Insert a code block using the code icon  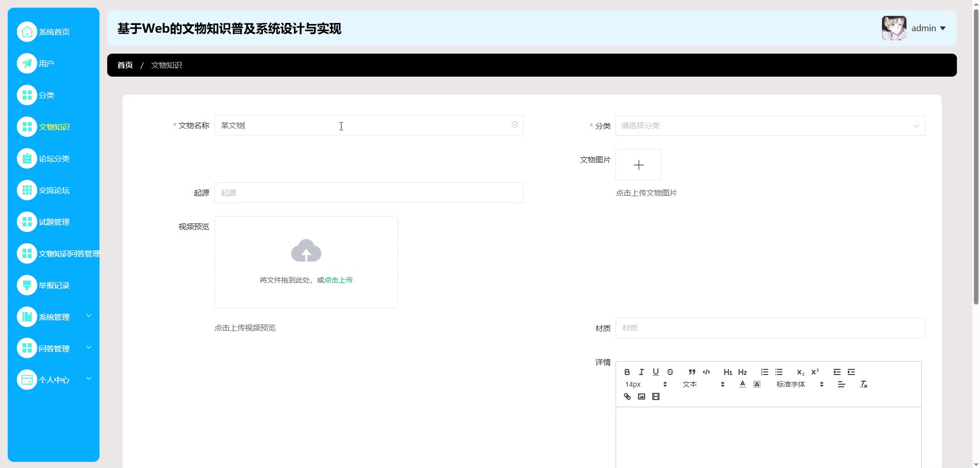(706, 372)
